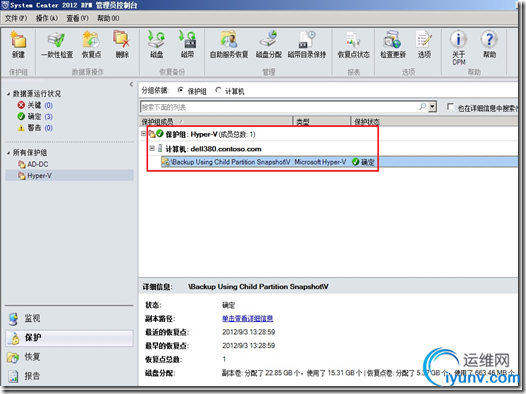Collapse 所有保护组 tree section
The height and width of the screenshot is (394, 526).
tap(8, 153)
